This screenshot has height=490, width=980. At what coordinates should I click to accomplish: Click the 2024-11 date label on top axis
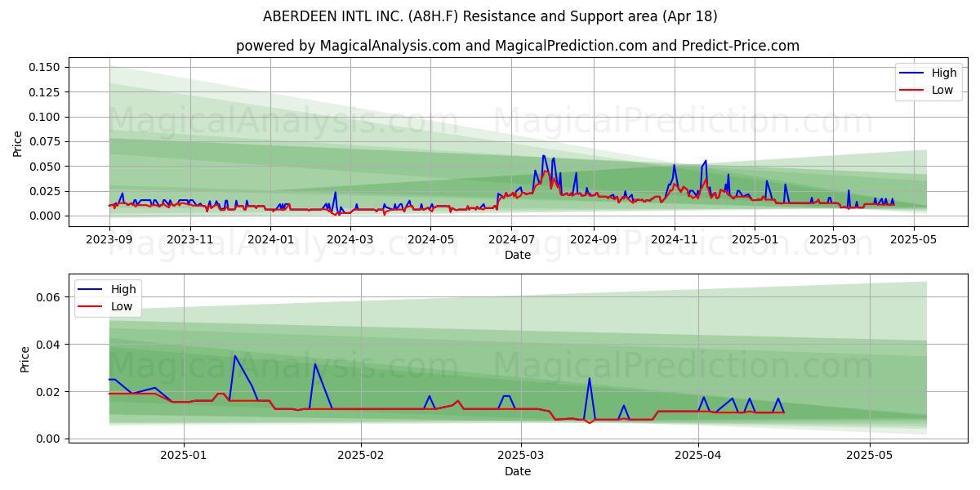tap(675, 238)
